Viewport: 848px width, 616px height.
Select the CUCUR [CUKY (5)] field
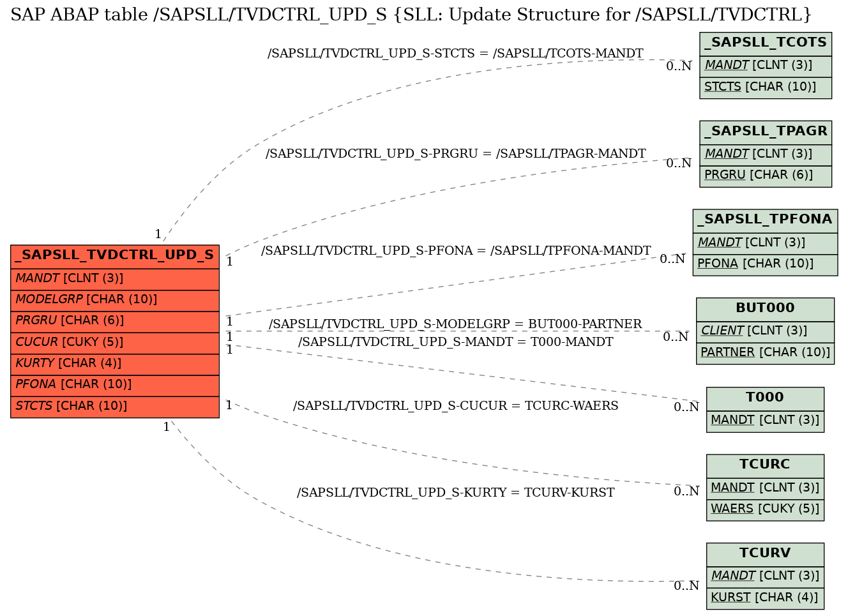115,342
